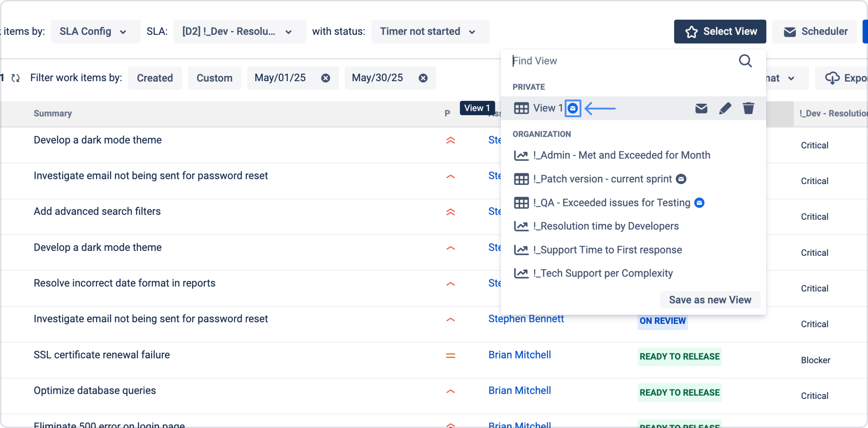The width and height of the screenshot is (868, 428).
Task: Open the Timer not started status dropdown
Action: (x=430, y=31)
